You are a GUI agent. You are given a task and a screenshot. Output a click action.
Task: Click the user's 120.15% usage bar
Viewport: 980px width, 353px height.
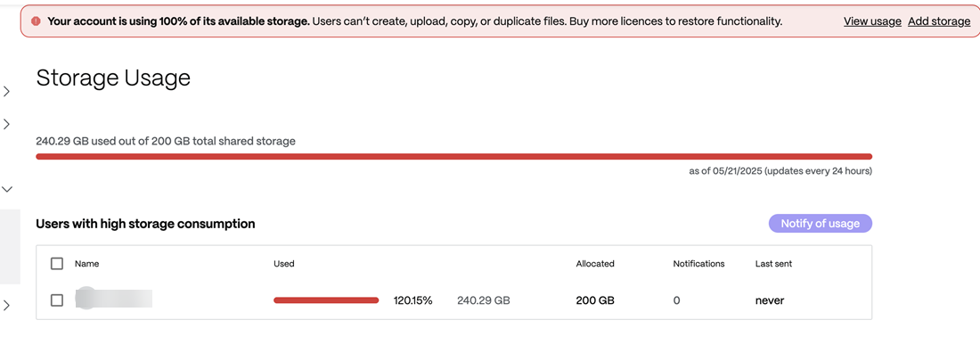pos(326,300)
